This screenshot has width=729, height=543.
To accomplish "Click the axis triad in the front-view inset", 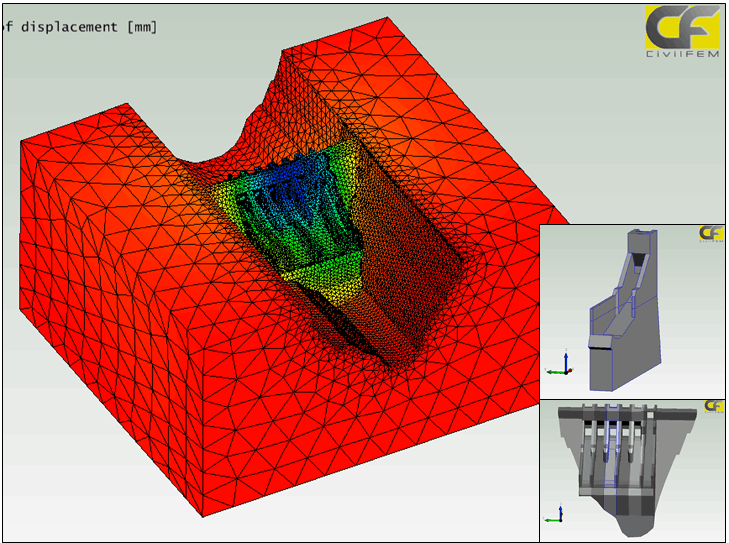I will [x=554, y=515].
